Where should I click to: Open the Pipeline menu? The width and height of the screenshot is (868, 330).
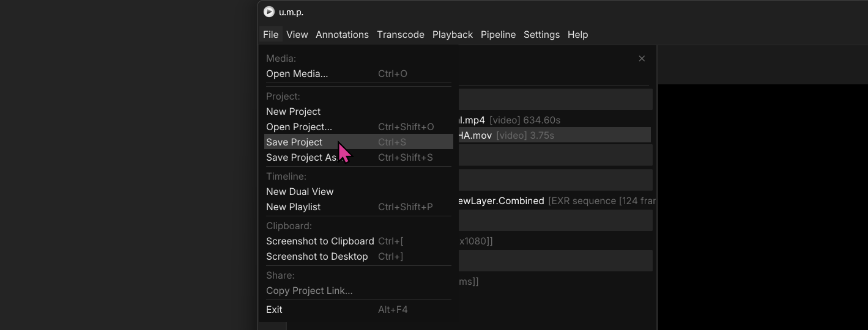pyautogui.click(x=498, y=35)
